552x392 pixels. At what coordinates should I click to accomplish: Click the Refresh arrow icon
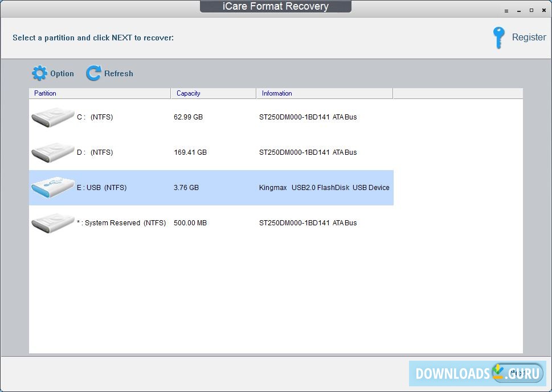[x=93, y=73]
